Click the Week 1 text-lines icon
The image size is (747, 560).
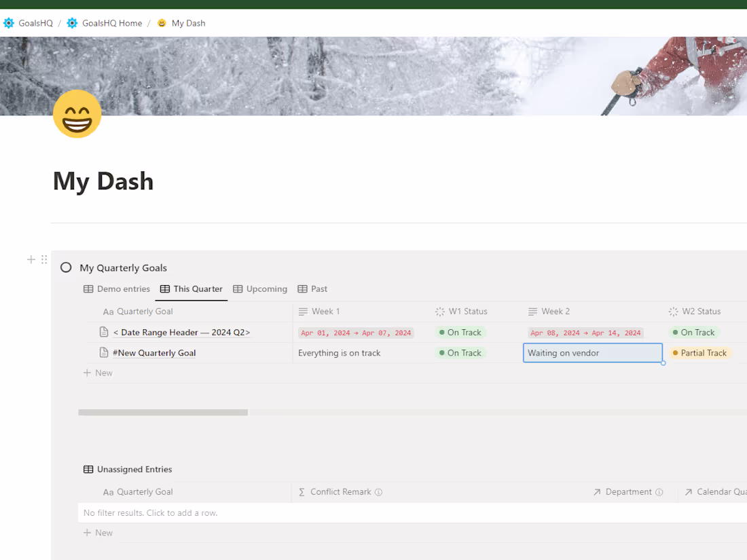click(x=303, y=312)
